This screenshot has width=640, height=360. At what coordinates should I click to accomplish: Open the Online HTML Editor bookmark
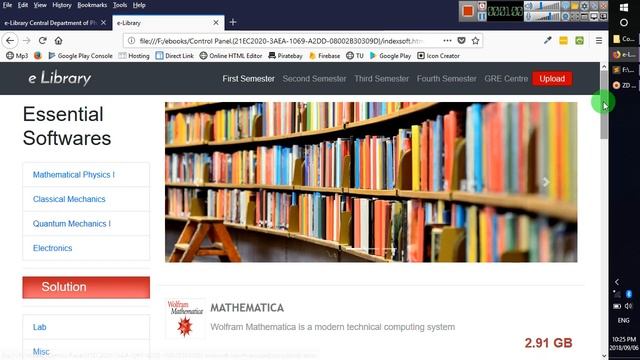point(231,56)
